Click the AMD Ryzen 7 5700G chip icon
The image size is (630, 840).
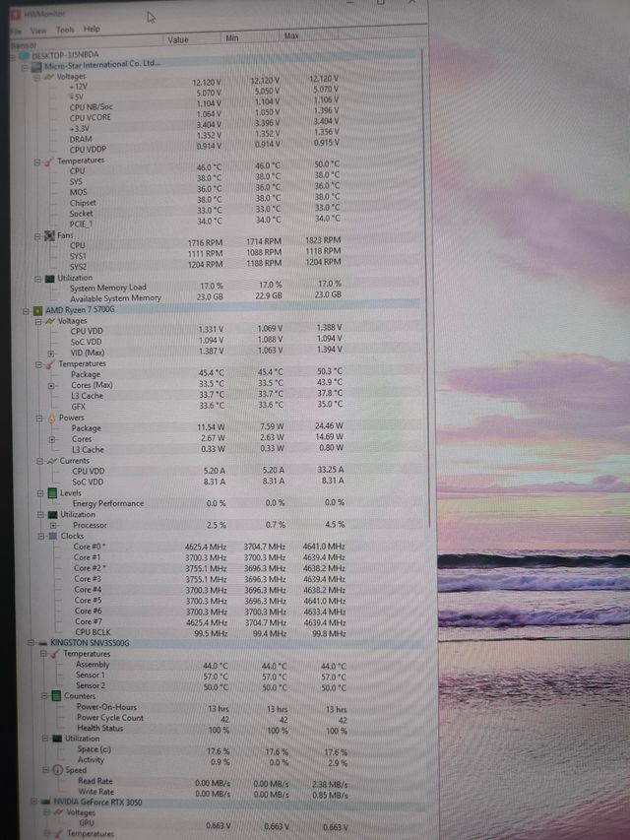pyautogui.click(x=37, y=310)
